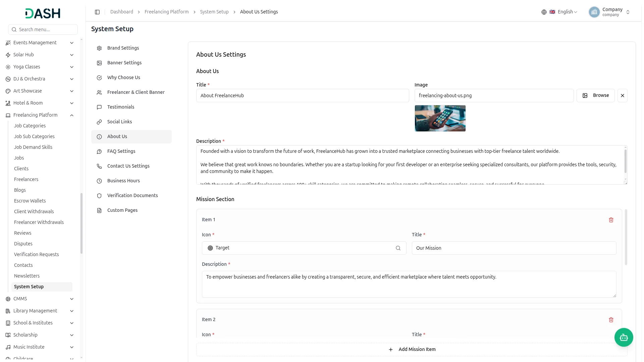Image resolution: width=644 pixels, height=362 pixels.
Task: Collapse the Freelancing Platform menu
Action: (x=71, y=115)
